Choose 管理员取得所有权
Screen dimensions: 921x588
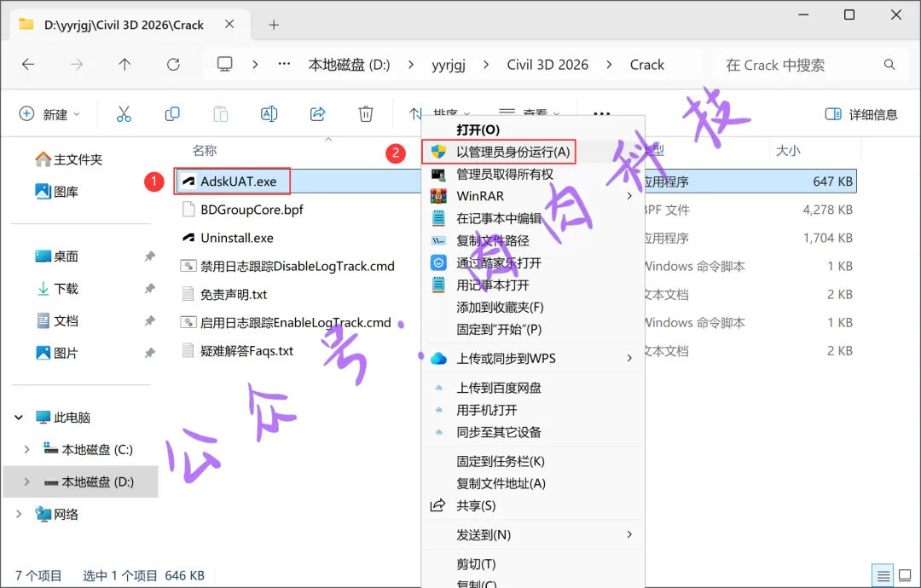(x=505, y=175)
